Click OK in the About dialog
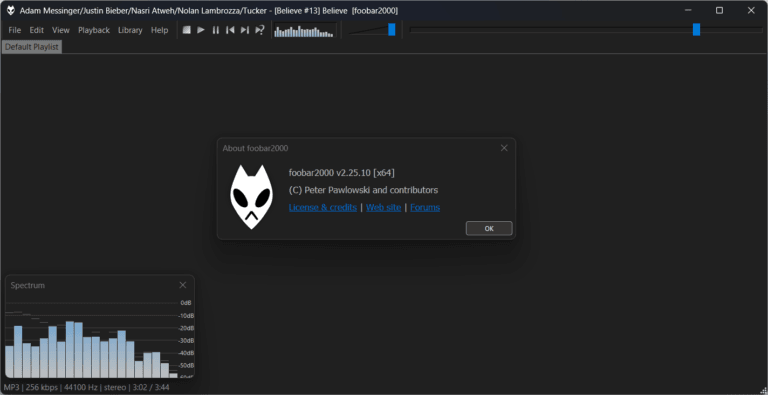768x395 pixels. pyautogui.click(x=489, y=228)
